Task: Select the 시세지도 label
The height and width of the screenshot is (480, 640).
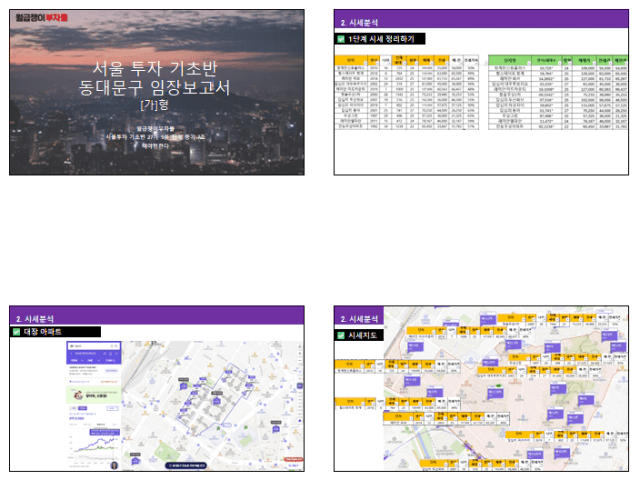Action: (362, 336)
